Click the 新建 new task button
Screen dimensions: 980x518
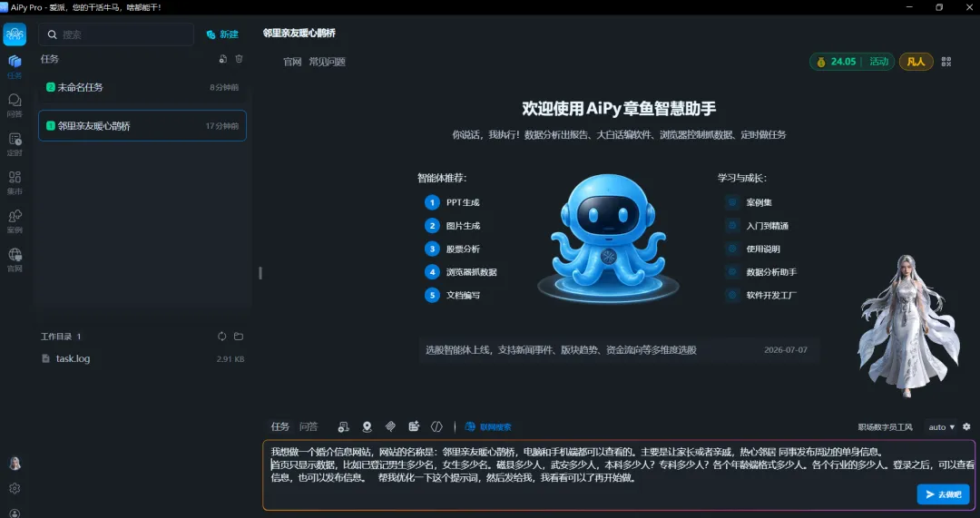222,34
